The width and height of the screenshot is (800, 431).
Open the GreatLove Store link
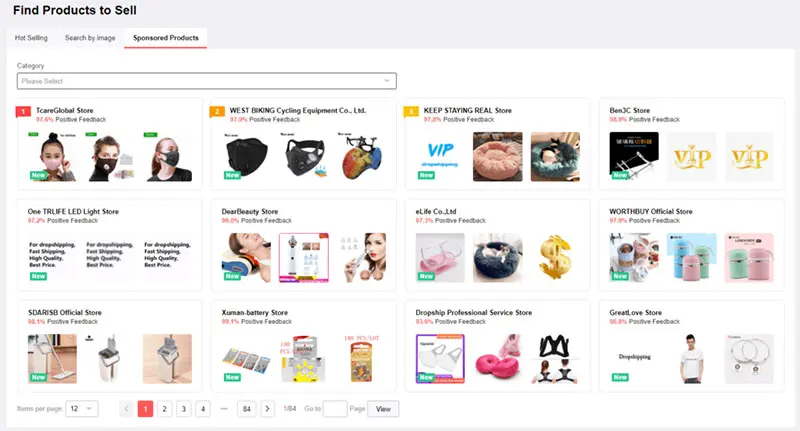(635, 312)
